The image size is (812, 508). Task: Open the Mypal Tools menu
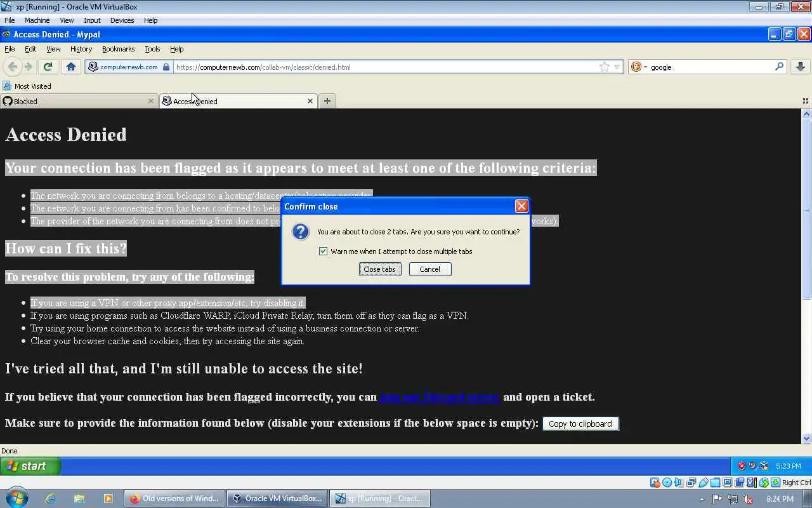click(x=152, y=49)
